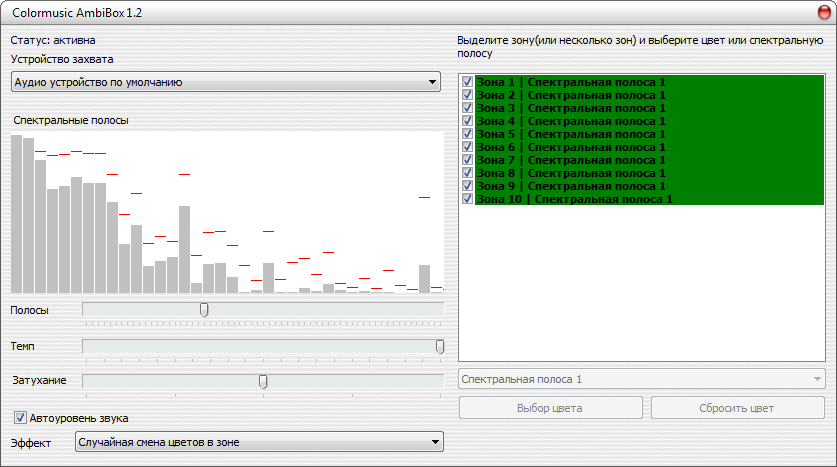
Task: Close the Colormusic AmbiBox window
Action: 824,12
